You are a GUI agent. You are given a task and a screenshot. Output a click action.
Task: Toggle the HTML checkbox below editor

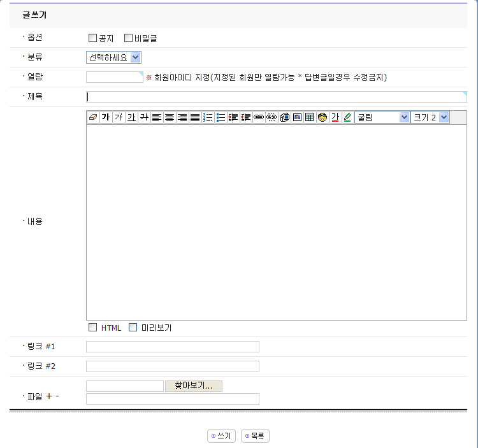point(93,328)
